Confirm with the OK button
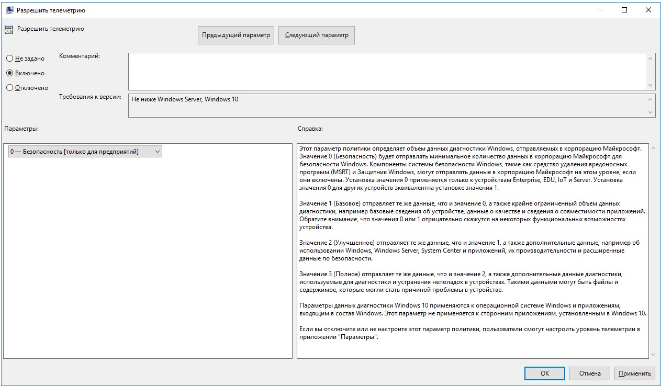 (545, 373)
